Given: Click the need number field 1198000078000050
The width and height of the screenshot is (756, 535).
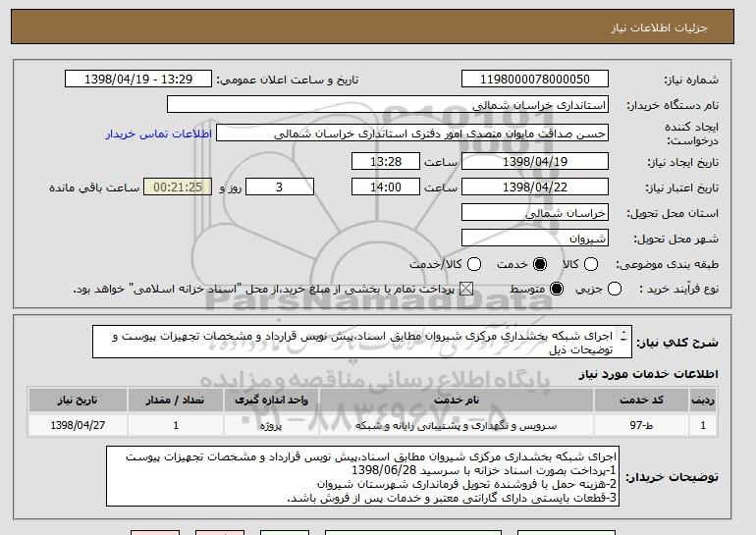Looking at the screenshot, I should click(535, 80).
